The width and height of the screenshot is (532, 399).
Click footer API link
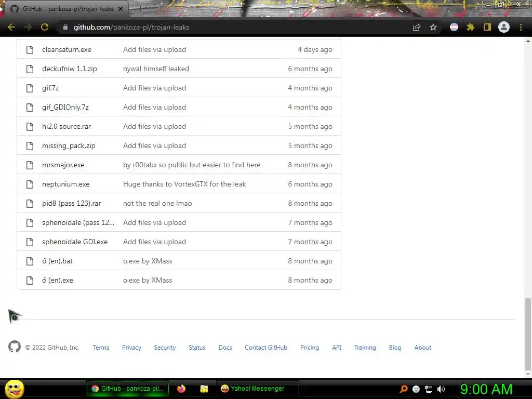337,348
